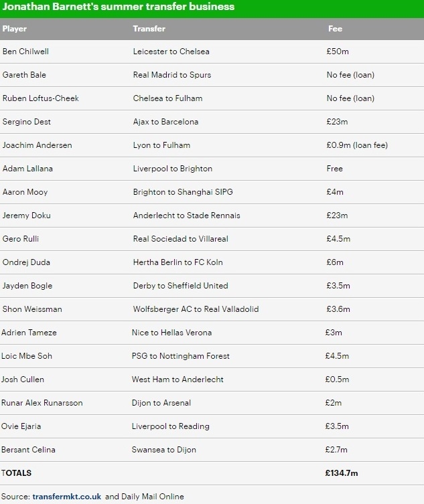
Task: Click the Gareth Bale row name
Action: (x=24, y=75)
